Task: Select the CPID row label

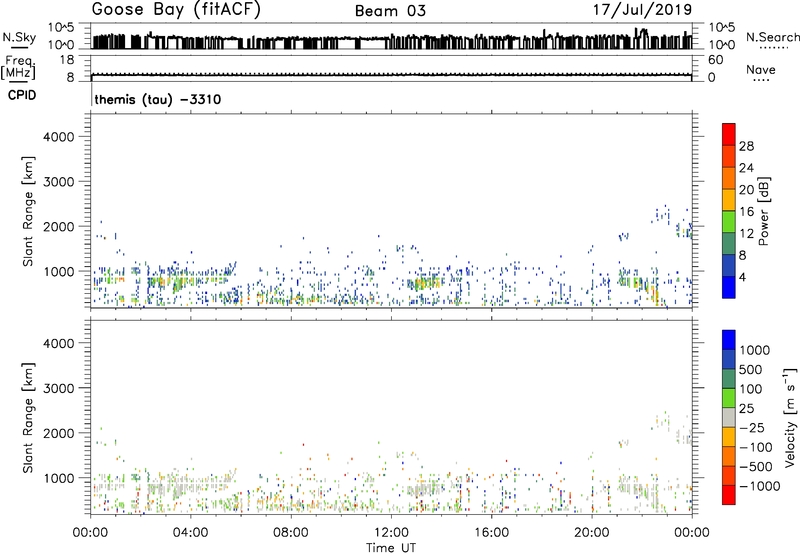Action: [x=22, y=95]
